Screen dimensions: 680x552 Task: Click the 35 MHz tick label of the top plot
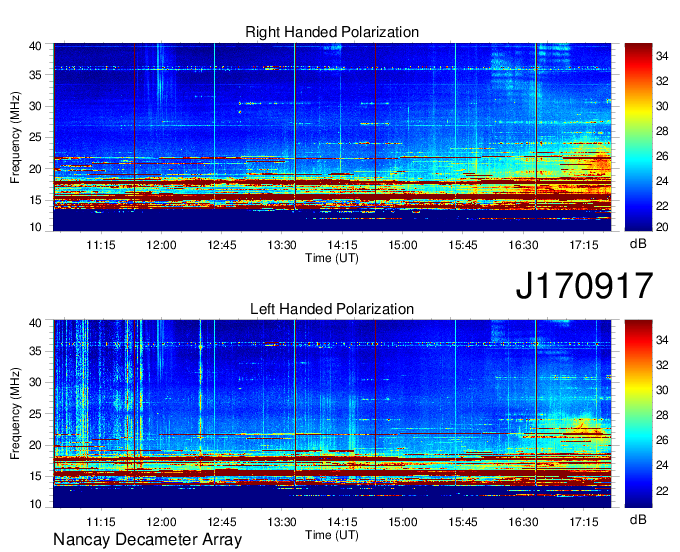click(x=35, y=75)
